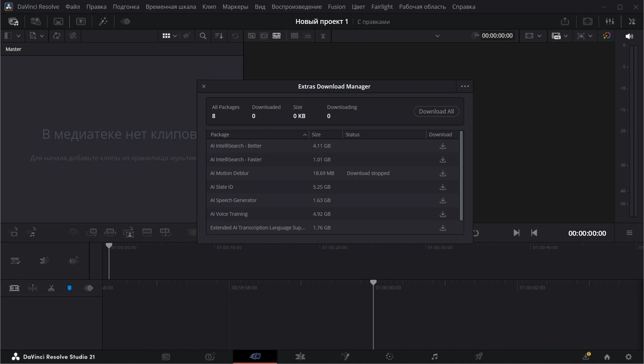Click the Size column header

pos(325,135)
